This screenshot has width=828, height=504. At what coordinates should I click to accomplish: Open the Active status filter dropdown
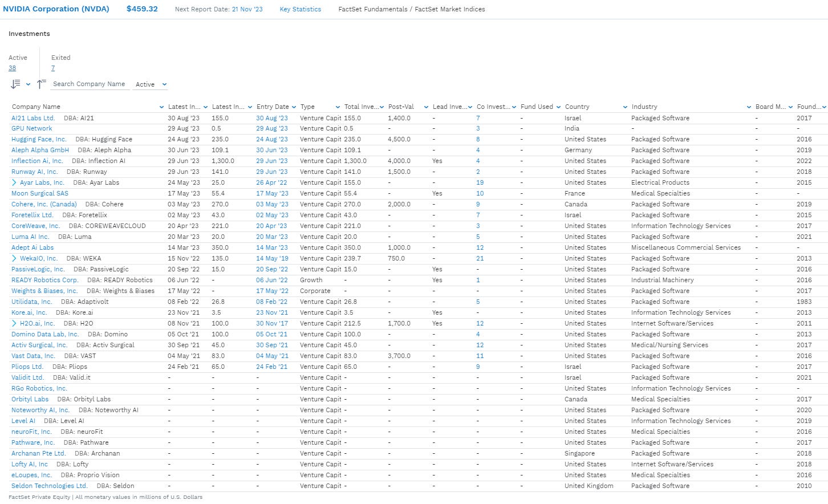(x=151, y=84)
